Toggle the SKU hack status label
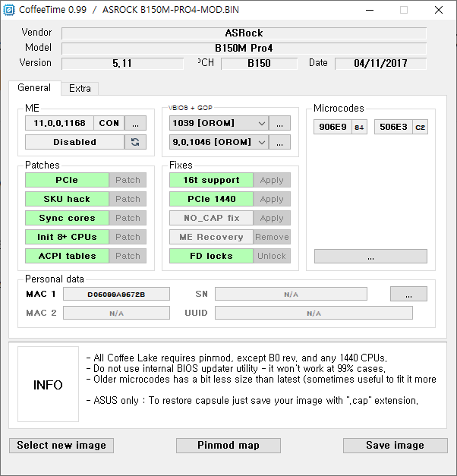The height and width of the screenshot is (476, 457). 67,199
